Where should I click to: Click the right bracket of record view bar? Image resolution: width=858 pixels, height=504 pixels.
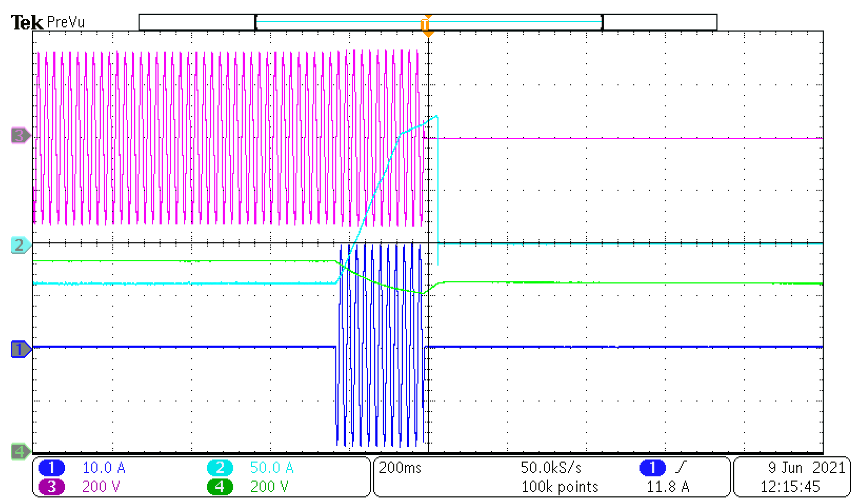(603, 22)
